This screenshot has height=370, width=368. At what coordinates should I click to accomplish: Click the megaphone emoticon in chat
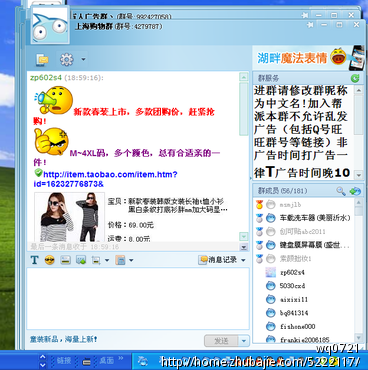coord(53,100)
